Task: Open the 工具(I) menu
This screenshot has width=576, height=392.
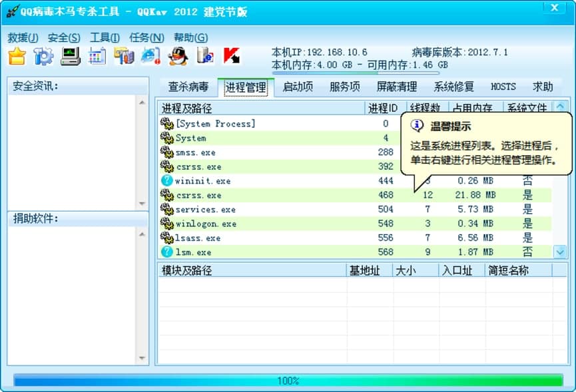Action: click(104, 37)
